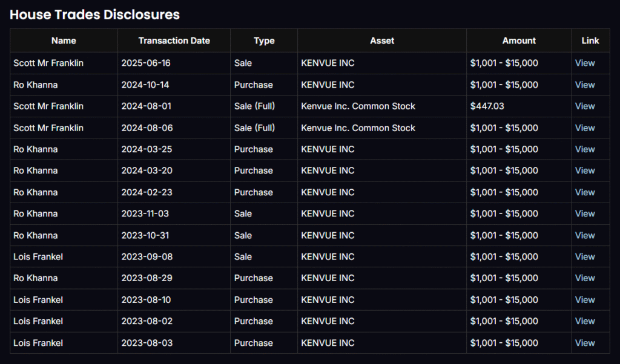Click the Transaction Date column header

[174, 41]
